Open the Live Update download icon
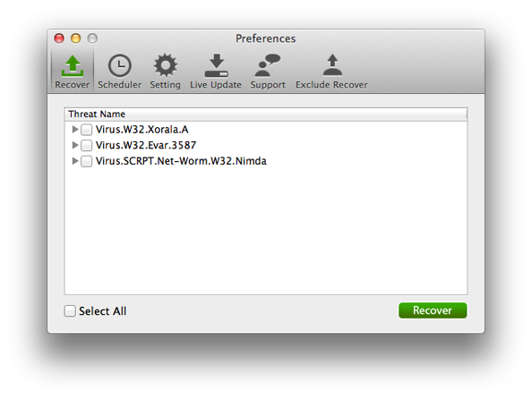 point(216,65)
